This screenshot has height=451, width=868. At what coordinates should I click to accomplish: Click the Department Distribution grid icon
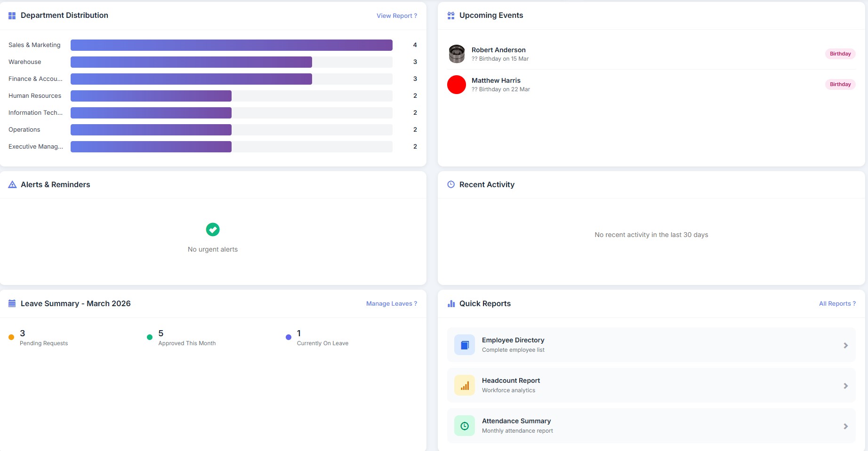click(12, 15)
